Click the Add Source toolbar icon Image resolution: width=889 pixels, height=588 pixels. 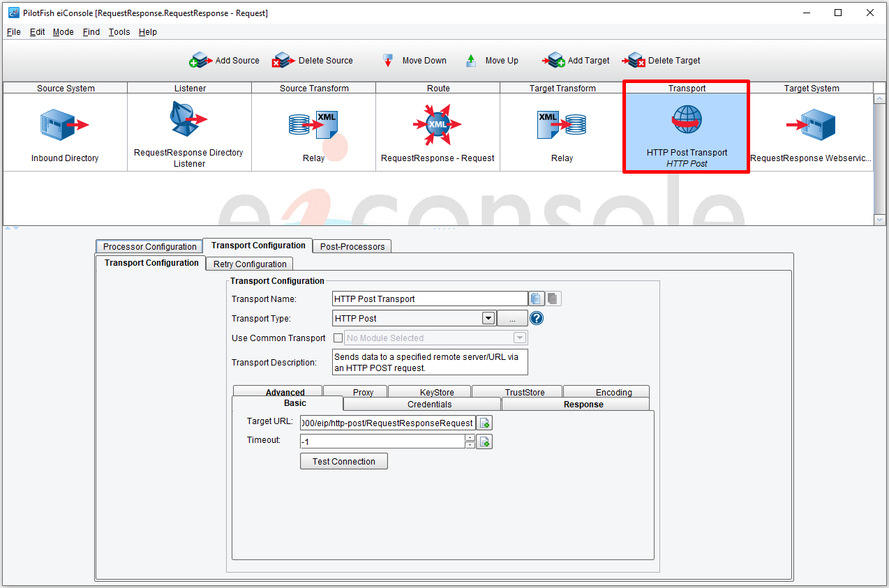coord(201,61)
